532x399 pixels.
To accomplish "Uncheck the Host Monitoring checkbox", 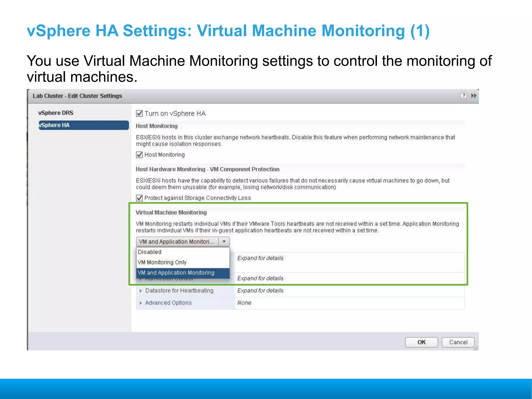I will [139, 155].
